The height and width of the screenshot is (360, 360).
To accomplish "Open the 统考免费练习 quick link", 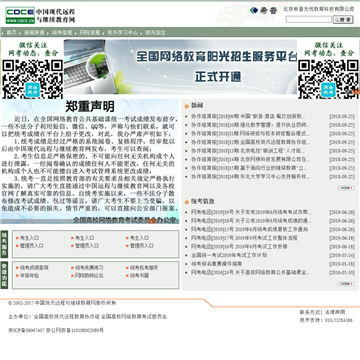I will pyautogui.click(x=89, y=268).
